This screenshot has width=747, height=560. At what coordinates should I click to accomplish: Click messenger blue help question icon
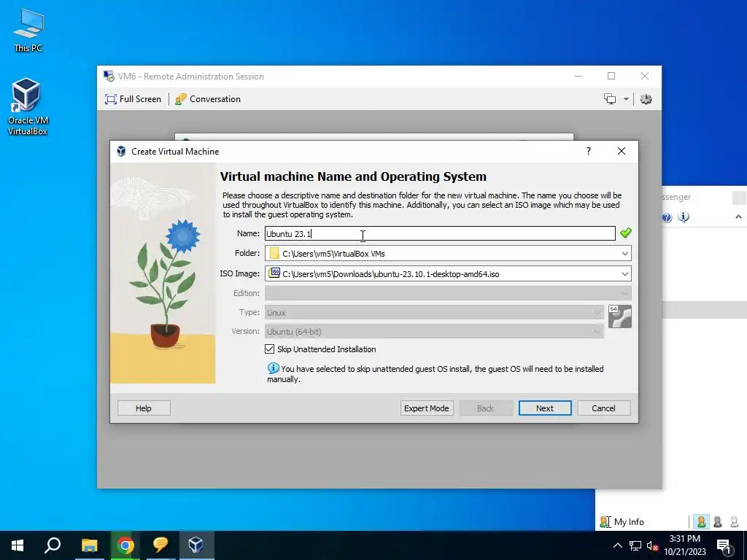(x=667, y=217)
